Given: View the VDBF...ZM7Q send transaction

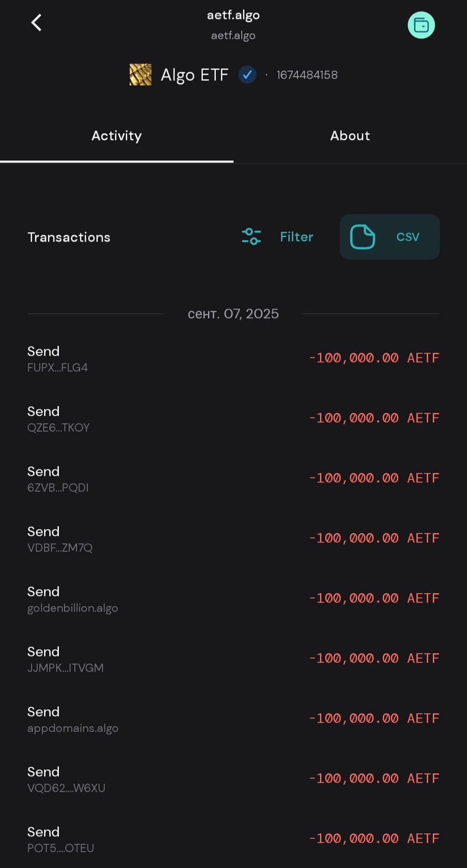Looking at the screenshot, I should coord(233,539).
